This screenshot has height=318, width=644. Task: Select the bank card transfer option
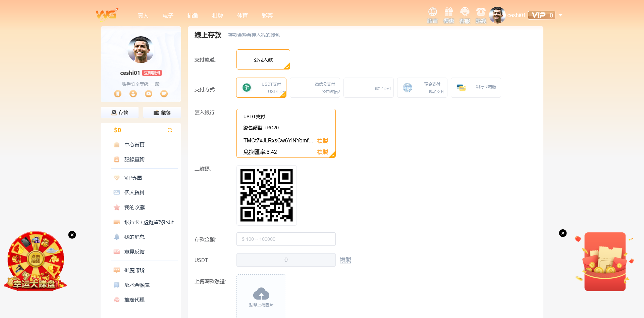click(x=476, y=88)
